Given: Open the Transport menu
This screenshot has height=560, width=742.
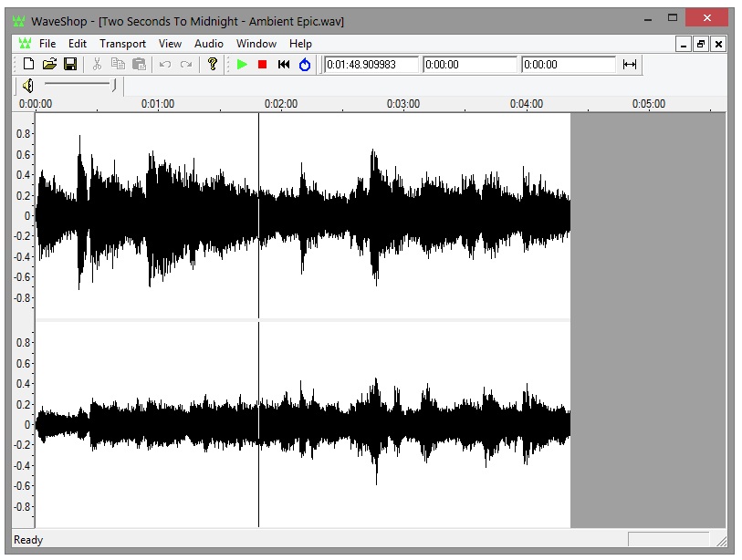Looking at the screenshot, I should pyautogui.click(x=122, y=44).
